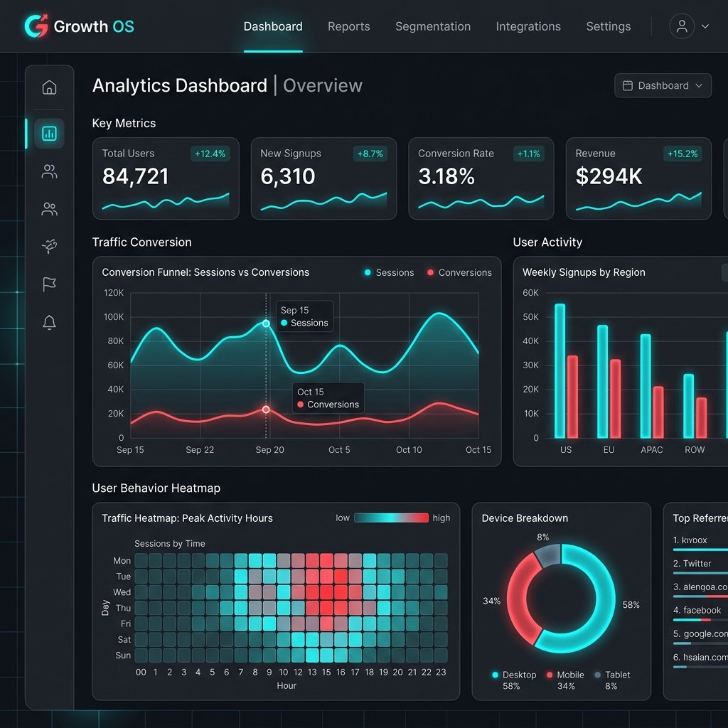The width and height of the screenshot is (728, 728).
Task: Open the Revenue metric card
Action: (638, 178)
